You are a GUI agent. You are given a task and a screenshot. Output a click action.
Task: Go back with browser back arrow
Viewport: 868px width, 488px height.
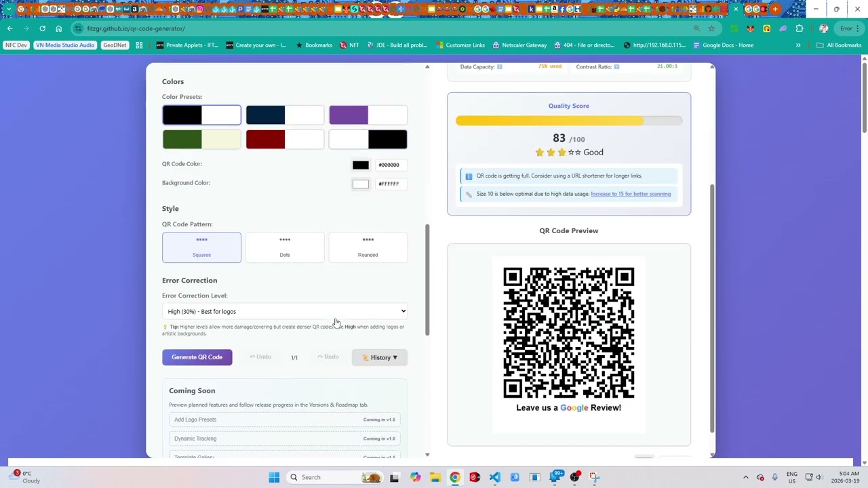tap(9, 28)
